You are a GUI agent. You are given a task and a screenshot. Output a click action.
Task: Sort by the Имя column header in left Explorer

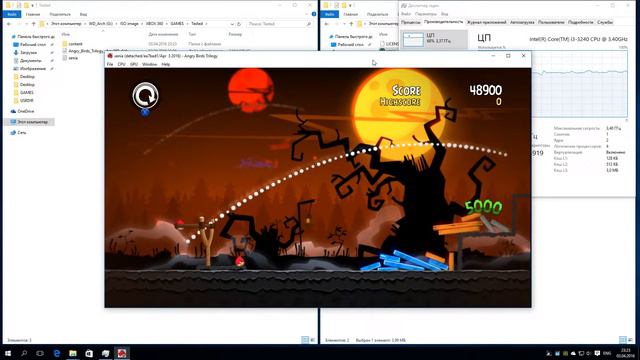coord(66,34)
